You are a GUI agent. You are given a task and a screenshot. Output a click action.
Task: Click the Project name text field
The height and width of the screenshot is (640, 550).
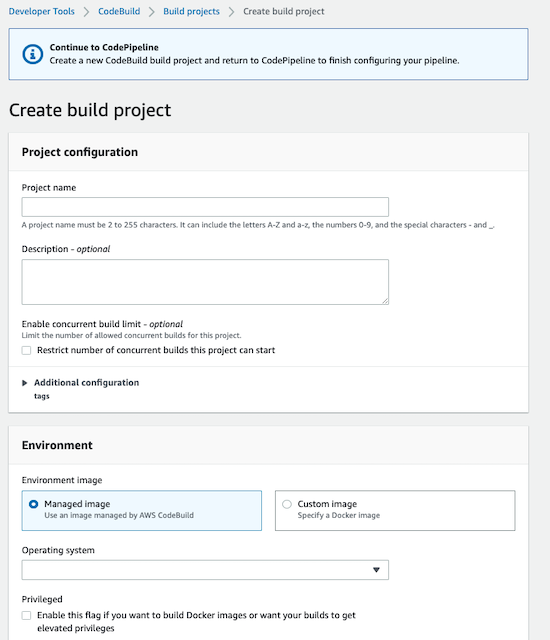(x=205, y=207)
